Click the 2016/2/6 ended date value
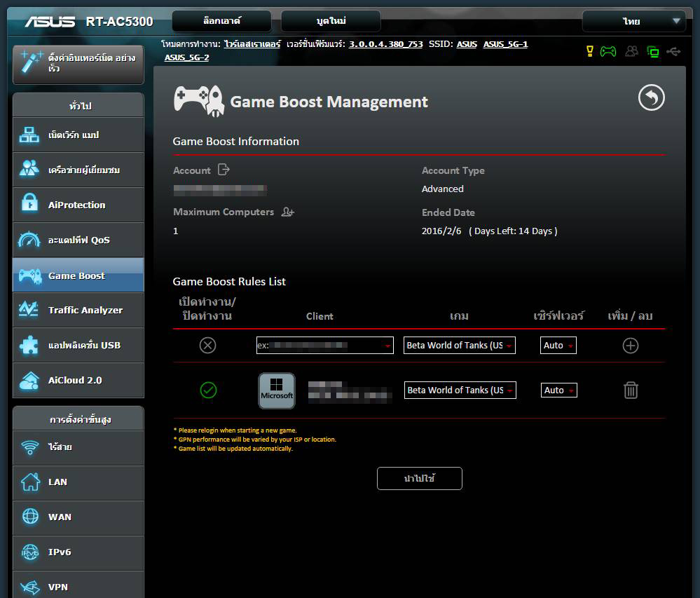Viewport: 700px width, 598px height. pyautogui.click(x=441, y=231)
